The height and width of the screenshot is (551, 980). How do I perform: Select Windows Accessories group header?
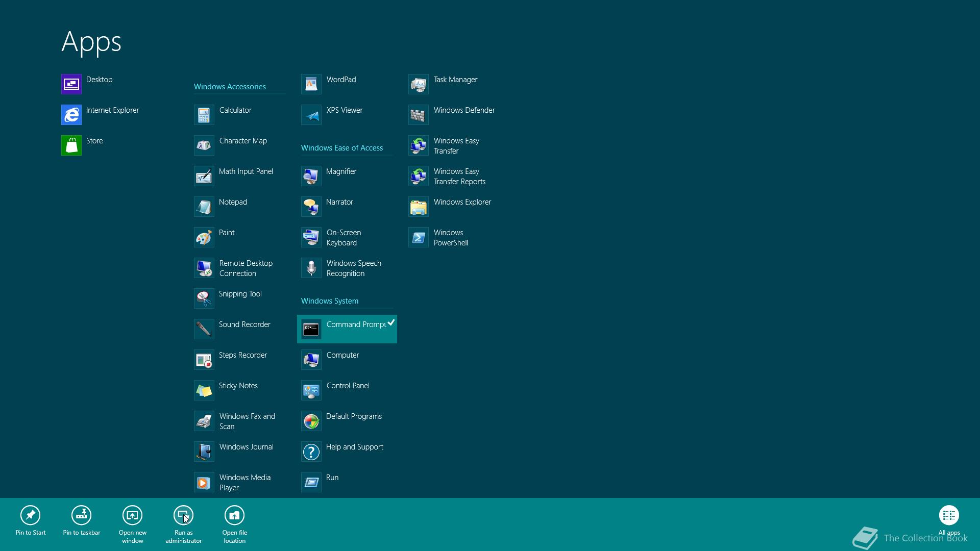[230, 87]
